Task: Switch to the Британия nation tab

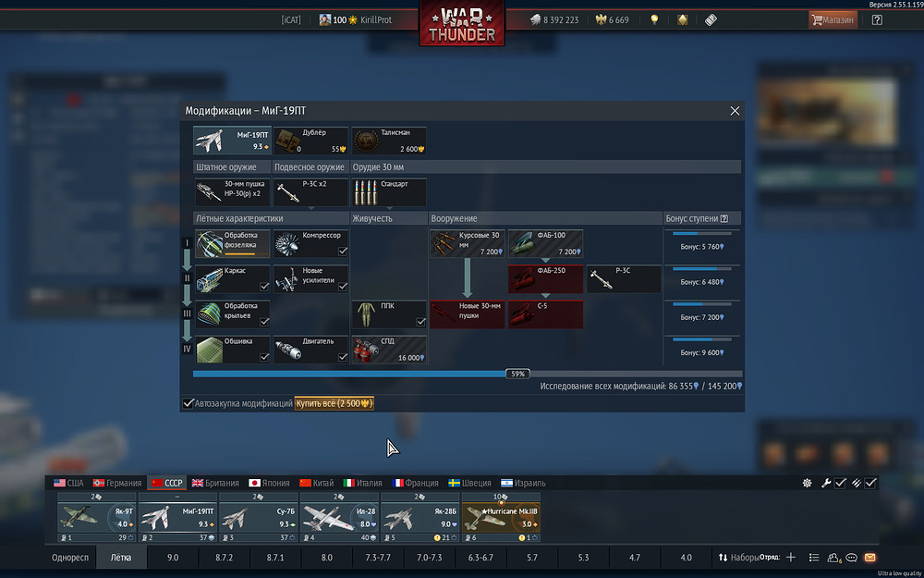Action: tap(215, 483)
